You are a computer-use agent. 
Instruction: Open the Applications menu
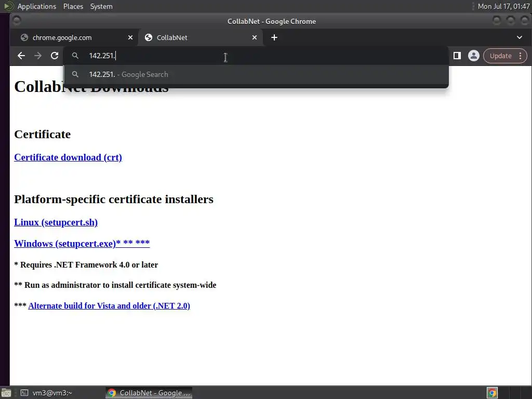pos(37,6)
